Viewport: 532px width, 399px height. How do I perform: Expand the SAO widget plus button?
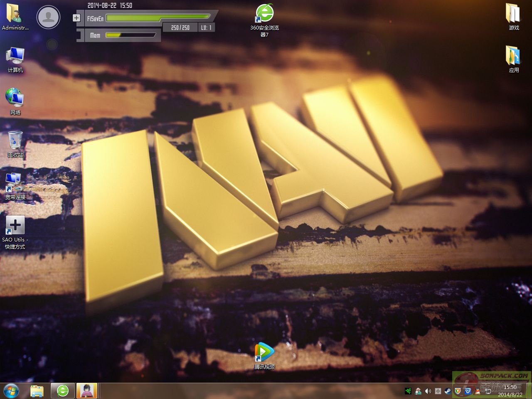tap(76, 18)
